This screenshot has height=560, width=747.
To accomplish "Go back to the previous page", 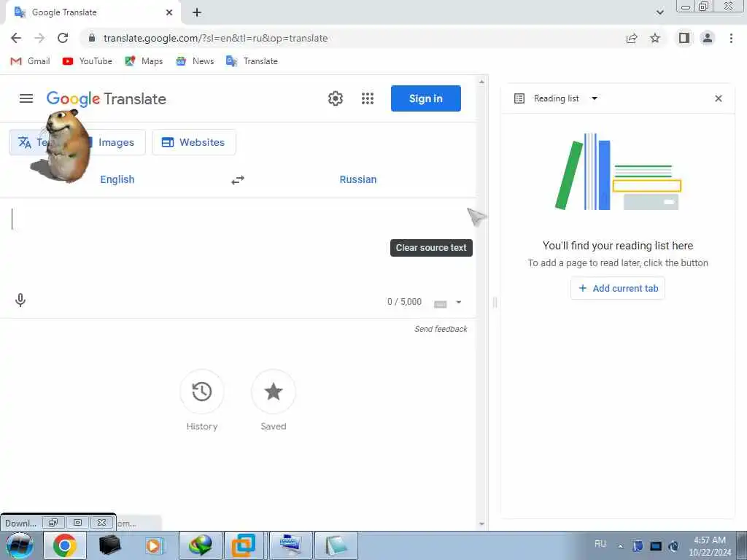I will [16, 38].
